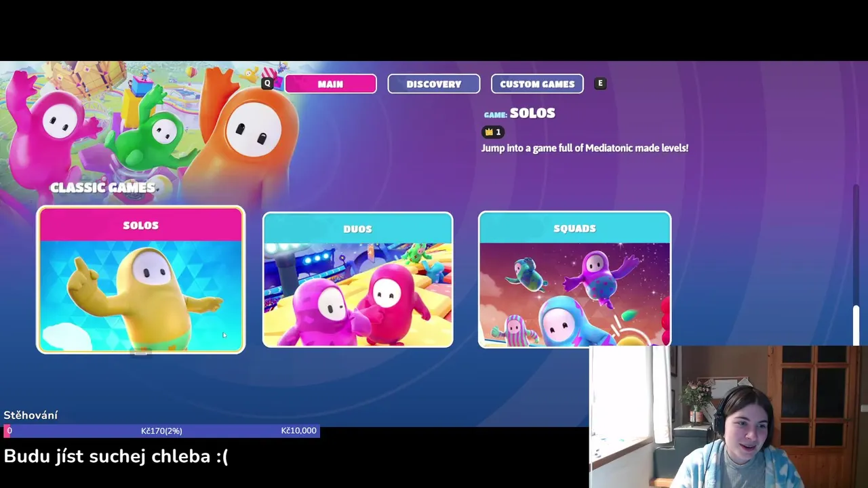Click 'Jump into a game full of Mediatonic made levels!'
Image resolution: width=868 pixels, height=488 pixels.
(x=585, y=148)
